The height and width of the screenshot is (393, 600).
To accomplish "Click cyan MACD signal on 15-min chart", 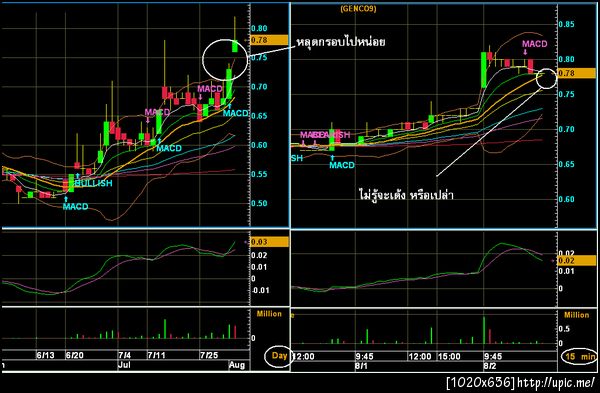I will [342, 165].
